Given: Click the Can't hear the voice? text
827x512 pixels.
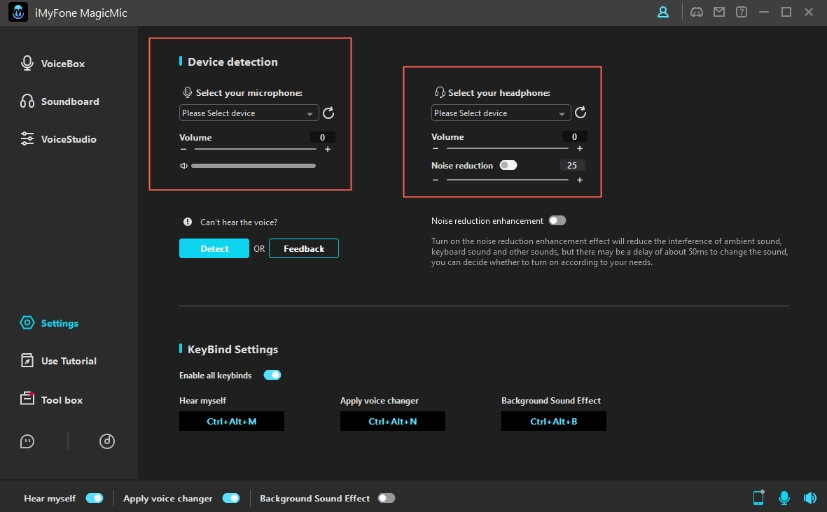Looking at the screenshot, I should (239, 222).
